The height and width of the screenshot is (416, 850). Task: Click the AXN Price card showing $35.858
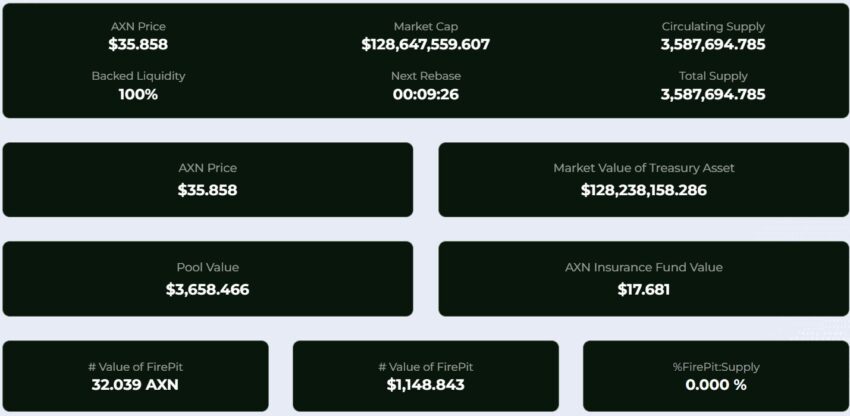(208, 180)
